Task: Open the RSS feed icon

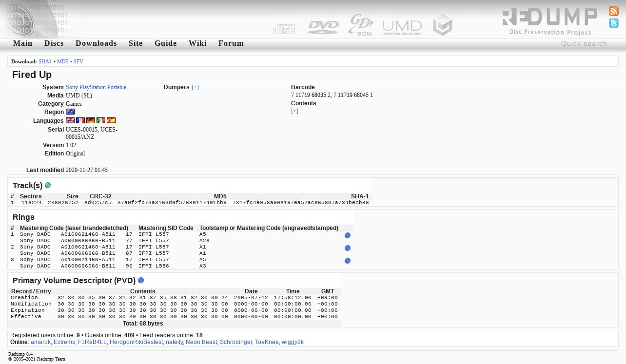Action: (x=614, y=11)
